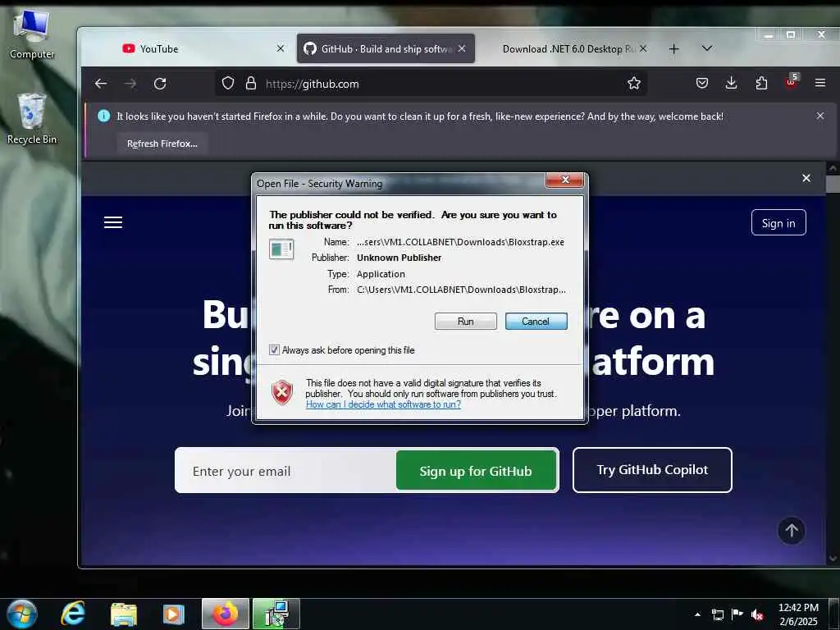Show hidden system tray icons
Image resolution: width=840 pixels, height=630 pixels.
[697, 614]
